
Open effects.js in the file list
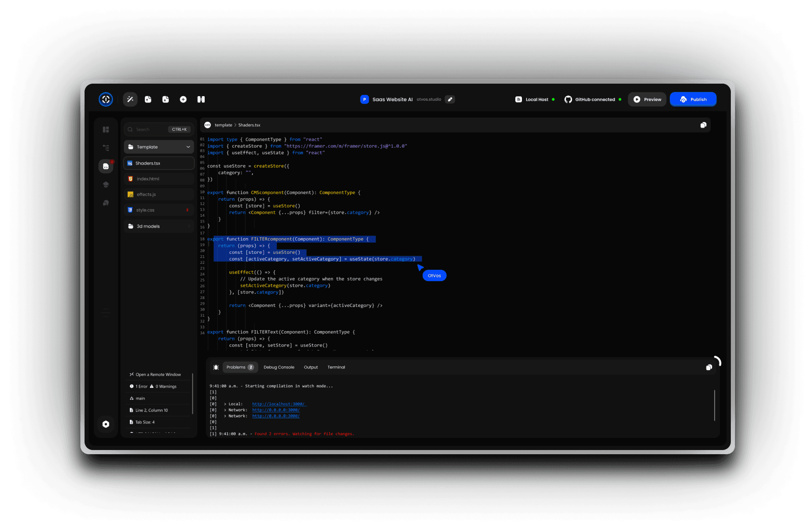159,194
